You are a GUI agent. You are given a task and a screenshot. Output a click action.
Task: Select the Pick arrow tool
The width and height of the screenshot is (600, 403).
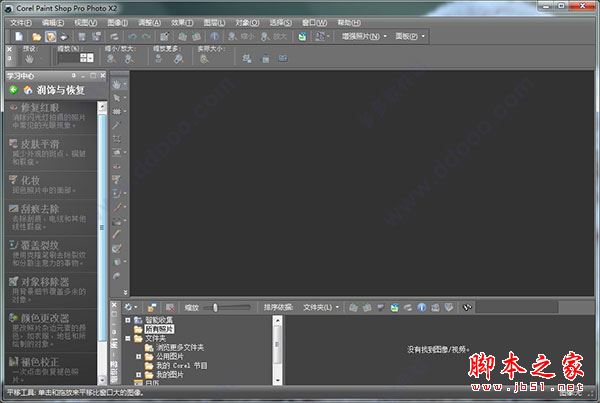coord(117,98)
